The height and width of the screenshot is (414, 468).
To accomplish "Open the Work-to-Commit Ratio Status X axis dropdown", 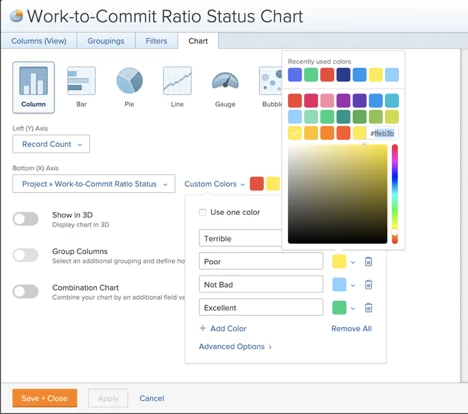I will pyautogui.click(x=94, y=184).
